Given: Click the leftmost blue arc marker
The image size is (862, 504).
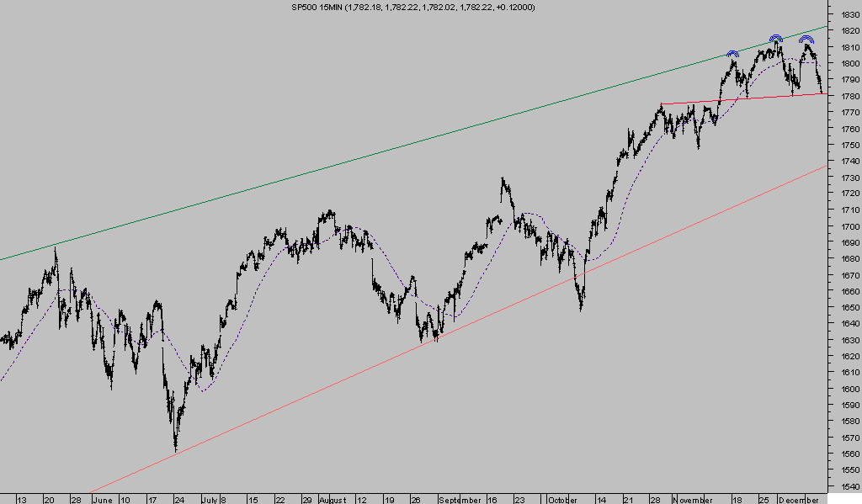Looking at the screenshot, I should coord(732,53).
